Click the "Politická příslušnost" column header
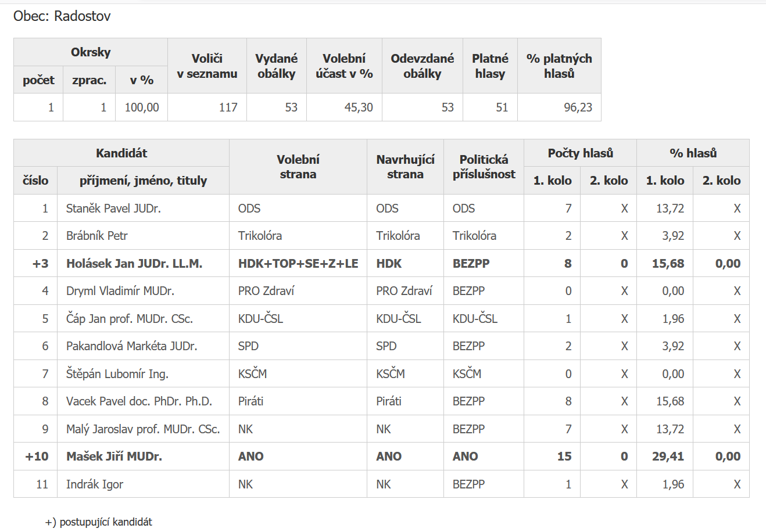 pyautogui.click(x=484, y=167)
